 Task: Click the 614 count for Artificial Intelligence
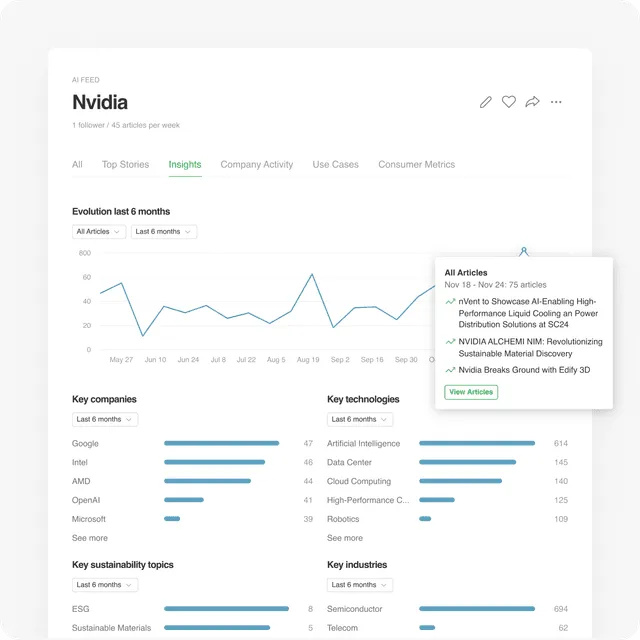560,443
